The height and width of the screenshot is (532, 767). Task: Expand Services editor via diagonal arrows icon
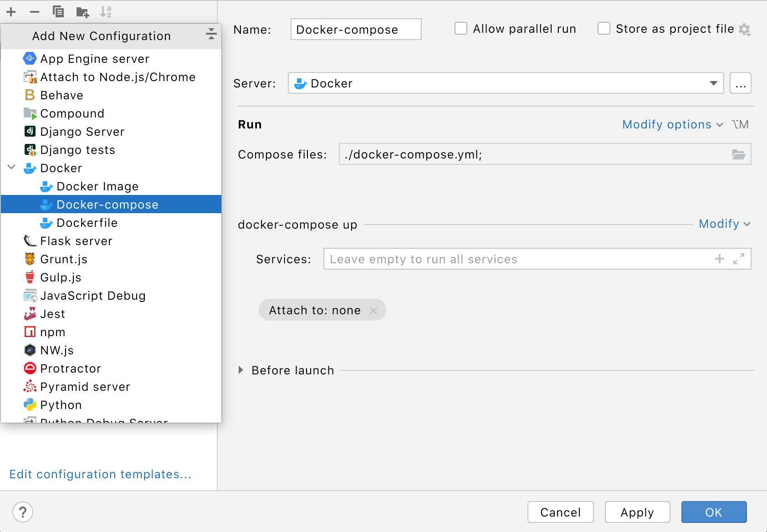[739, 259]
